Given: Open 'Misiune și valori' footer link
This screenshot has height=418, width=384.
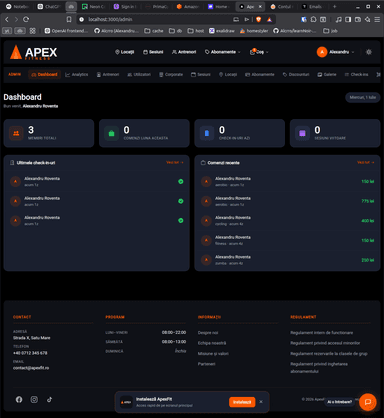Looking at the screenshot, I should coord(213,354).
